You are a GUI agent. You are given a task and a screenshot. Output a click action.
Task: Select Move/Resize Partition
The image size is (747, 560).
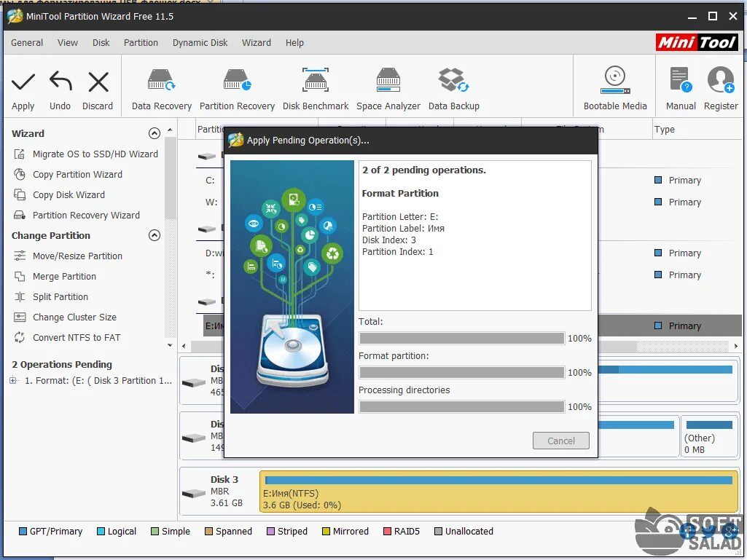[68, 256]
